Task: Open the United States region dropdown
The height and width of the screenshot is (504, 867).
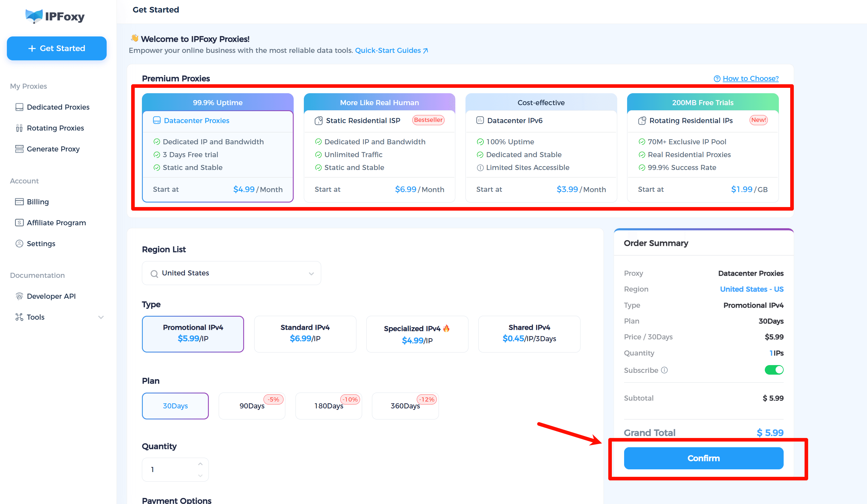Action: coord(231,273)
